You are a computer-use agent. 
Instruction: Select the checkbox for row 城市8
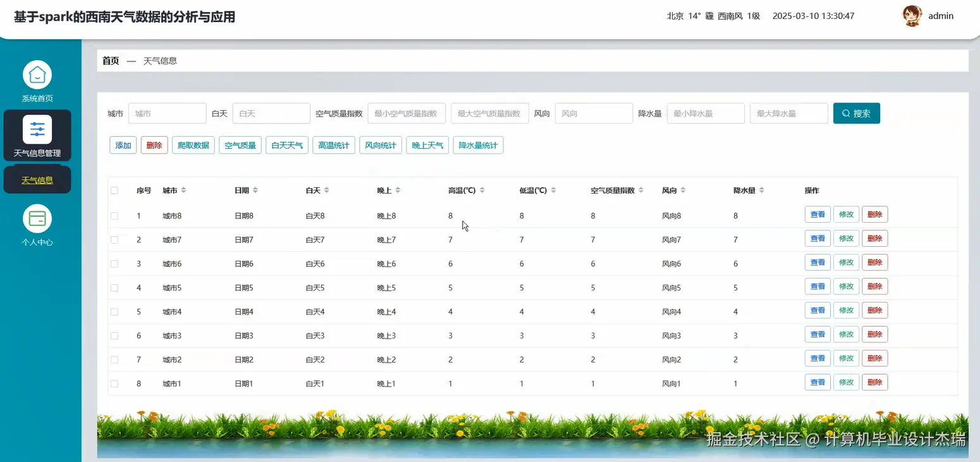click(114, 216)
